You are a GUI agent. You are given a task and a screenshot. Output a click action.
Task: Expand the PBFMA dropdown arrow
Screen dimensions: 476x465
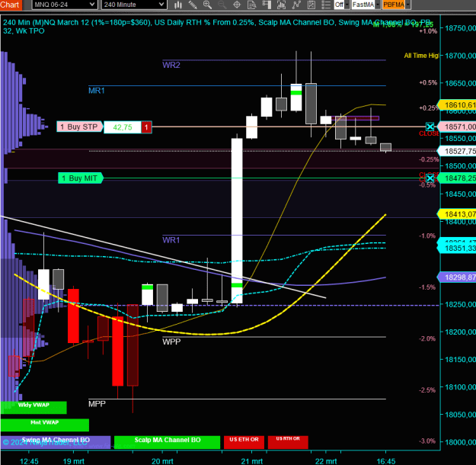click(x=407, y=5)
